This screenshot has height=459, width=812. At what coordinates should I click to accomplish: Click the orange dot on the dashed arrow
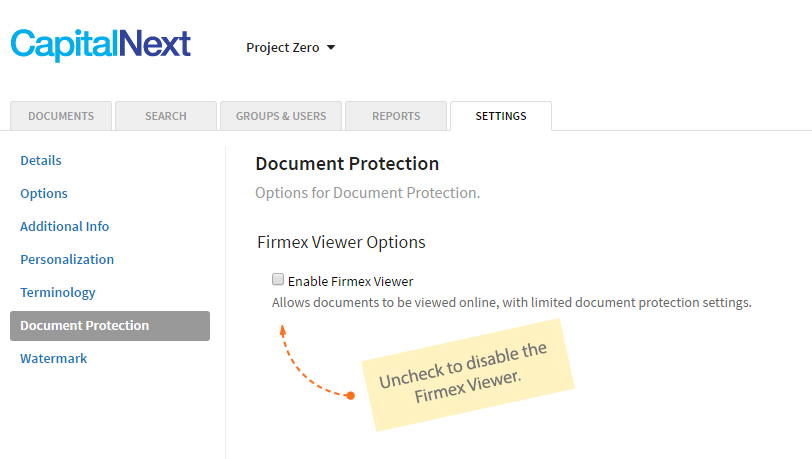pos(351,396)
